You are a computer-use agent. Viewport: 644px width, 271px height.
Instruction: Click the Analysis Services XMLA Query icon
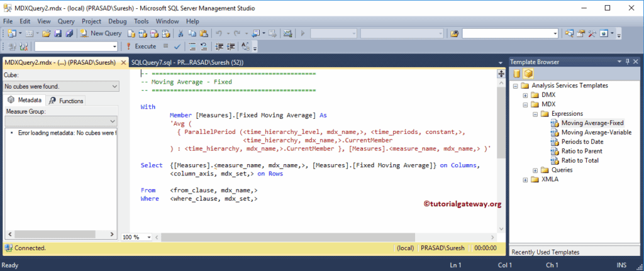pos(166,33)
